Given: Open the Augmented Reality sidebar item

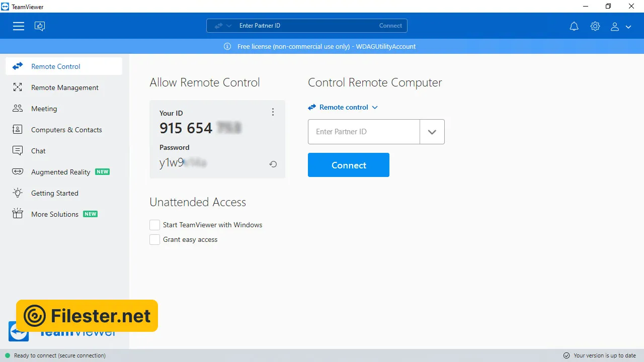Looking at the screenshot, I should pos(60,172).
